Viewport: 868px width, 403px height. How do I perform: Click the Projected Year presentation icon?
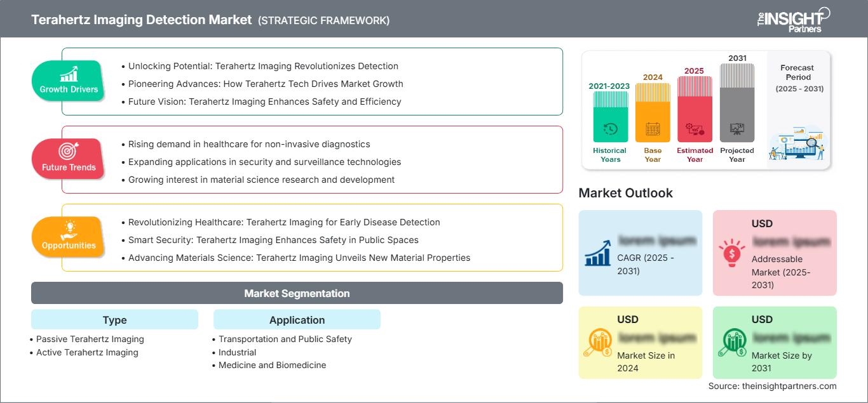737,129
